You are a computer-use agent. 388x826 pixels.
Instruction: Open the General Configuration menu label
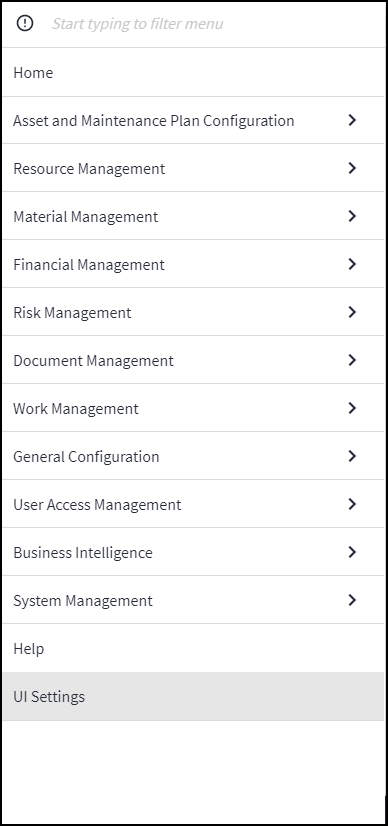(x=86, y=457)
